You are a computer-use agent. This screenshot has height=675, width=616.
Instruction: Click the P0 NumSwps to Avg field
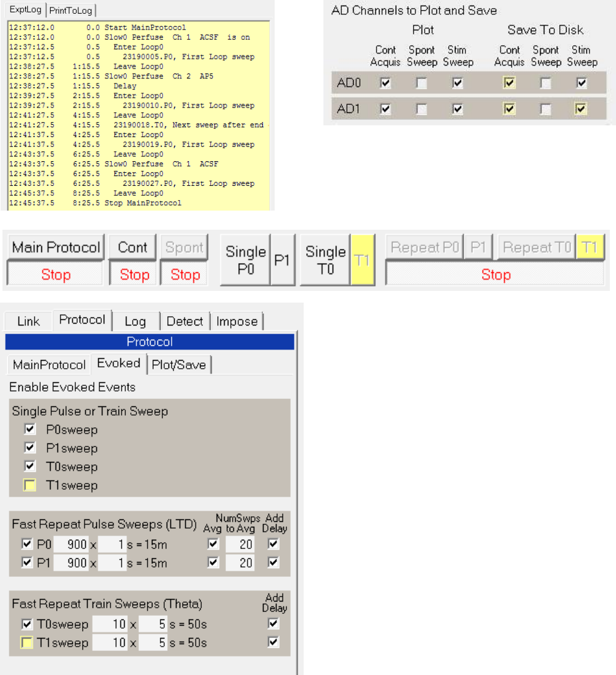[239, 545]
